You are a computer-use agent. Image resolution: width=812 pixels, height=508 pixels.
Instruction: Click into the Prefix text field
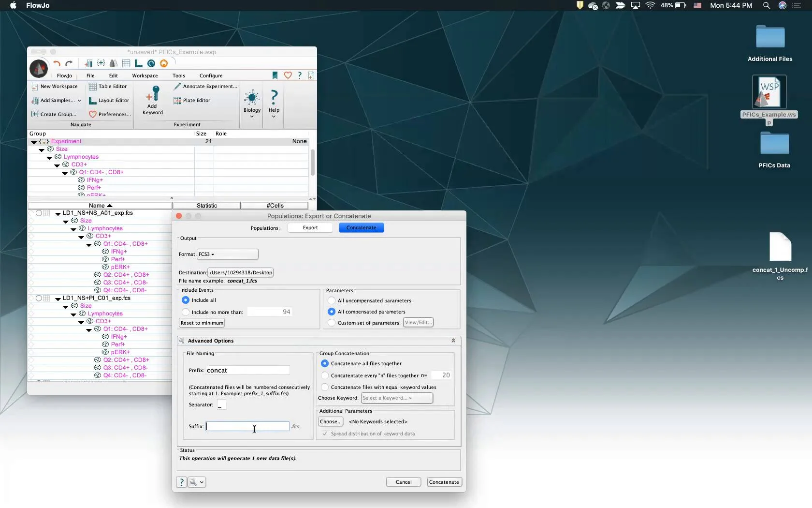(x=247, y=370)
